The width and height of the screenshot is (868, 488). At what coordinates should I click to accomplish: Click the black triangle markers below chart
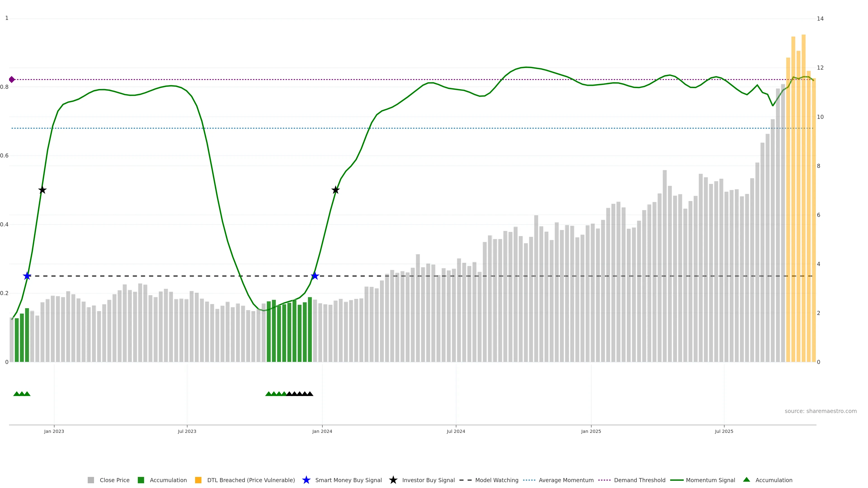(300, 394)
